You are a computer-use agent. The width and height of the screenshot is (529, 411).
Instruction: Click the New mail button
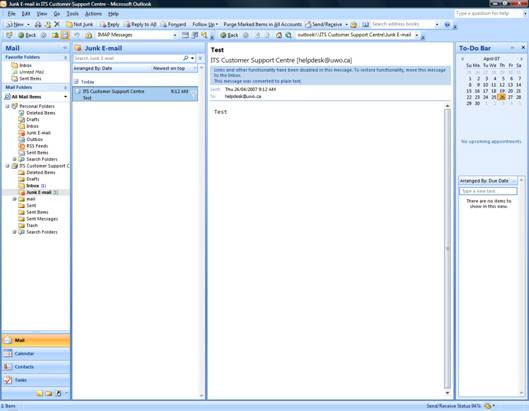(16, 24)
